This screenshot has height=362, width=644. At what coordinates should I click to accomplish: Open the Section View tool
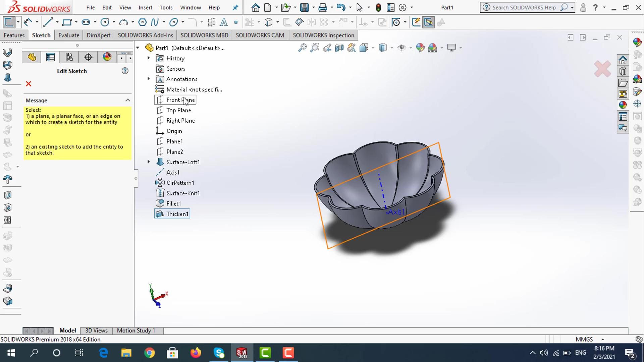tap(339, 48)
